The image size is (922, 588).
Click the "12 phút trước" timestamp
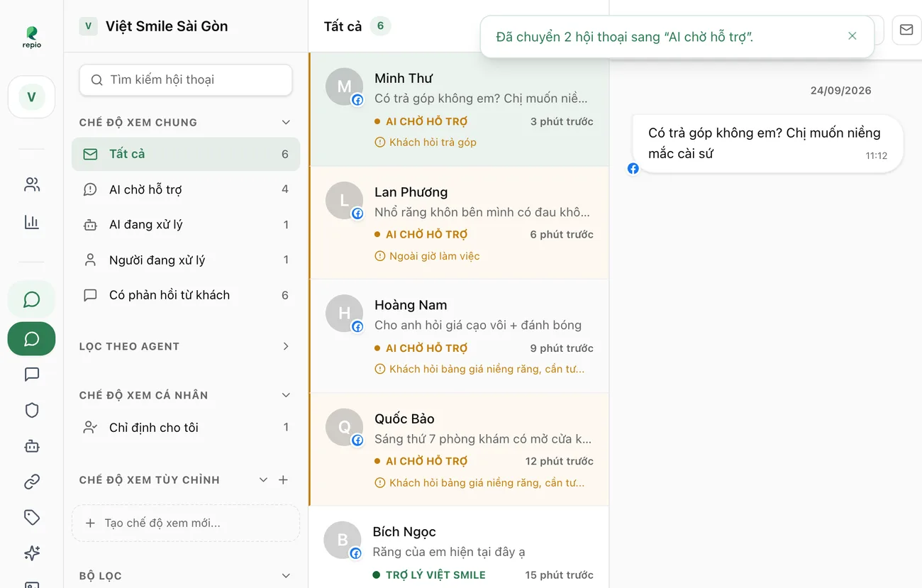click(x=559, y=461)
